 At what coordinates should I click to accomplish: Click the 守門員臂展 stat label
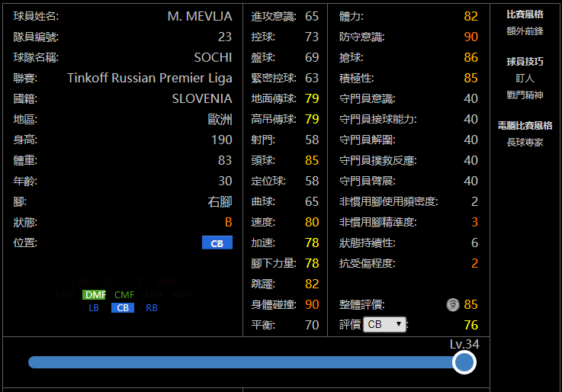367,182
